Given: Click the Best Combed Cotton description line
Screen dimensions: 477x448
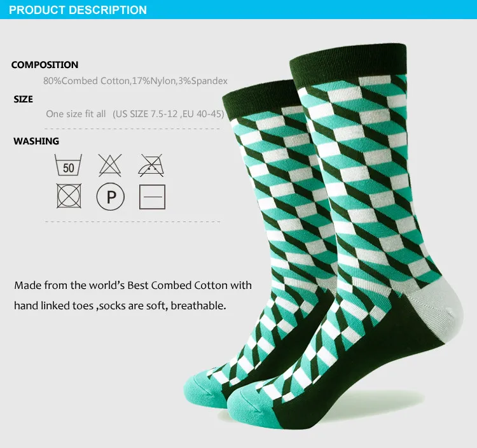Looking at the screenshot, I should click(x=133, y=286).
